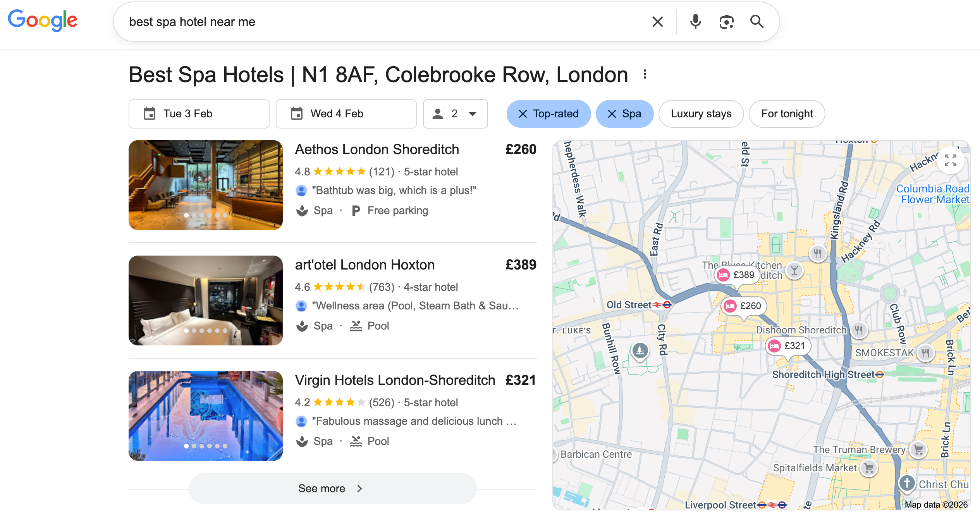Screen dimensions: 980x522
Task: Click the £321 hotel map pin
Action: (x=788, y=346)
